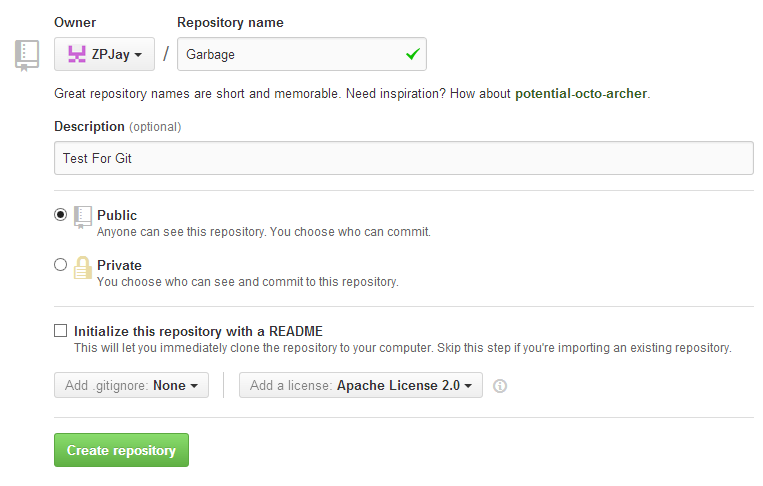Click the license info icon
763x486 pixels.
(500, 386)
